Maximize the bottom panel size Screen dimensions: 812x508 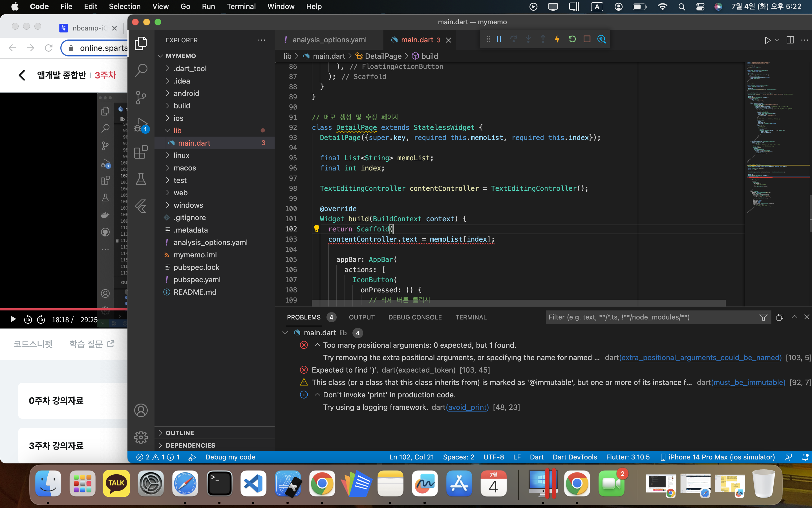[794, 317]
